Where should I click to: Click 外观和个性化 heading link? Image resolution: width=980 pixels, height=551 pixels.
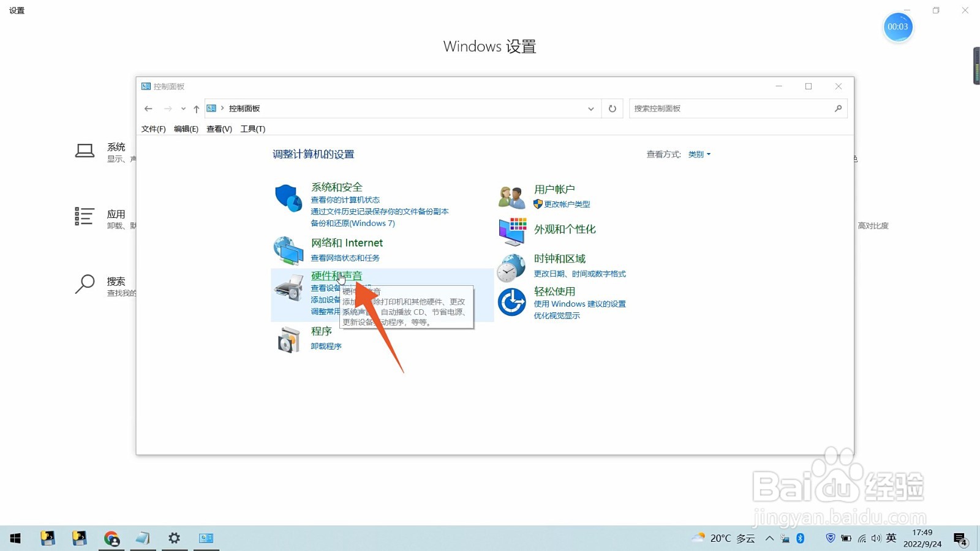point(565,229)
